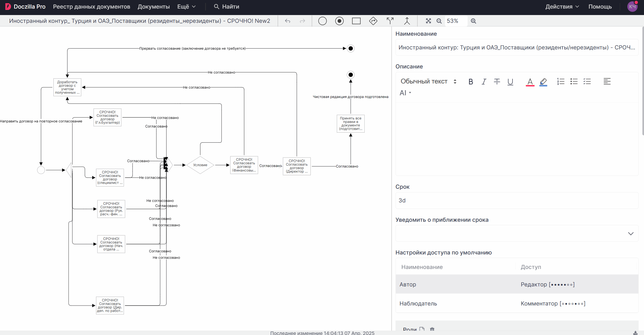
Task: Zoom in the diagram
Action: 473,21
